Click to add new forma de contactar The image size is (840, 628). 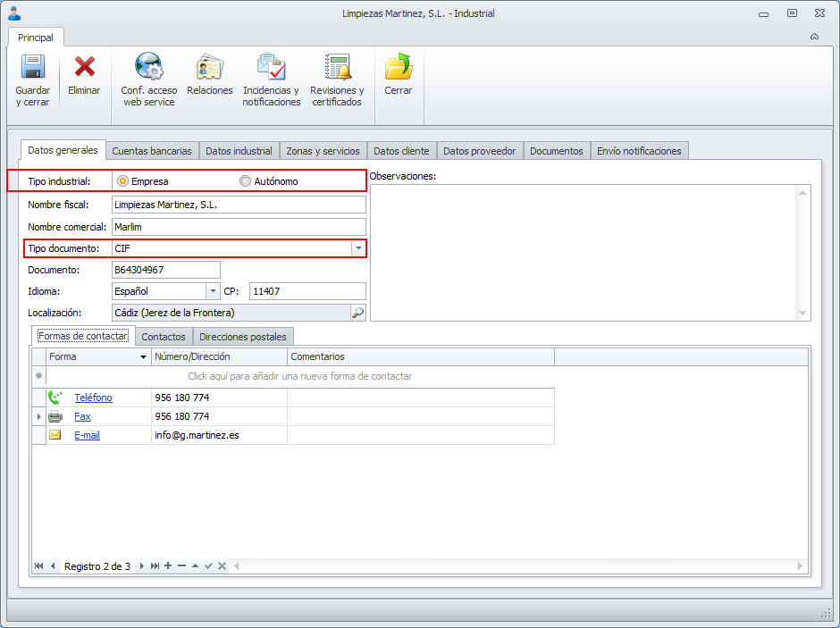(300, 376)
